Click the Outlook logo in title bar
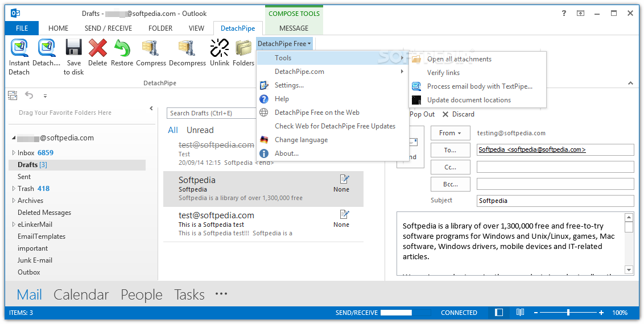 pyautogui.click(x=15, y=14)
